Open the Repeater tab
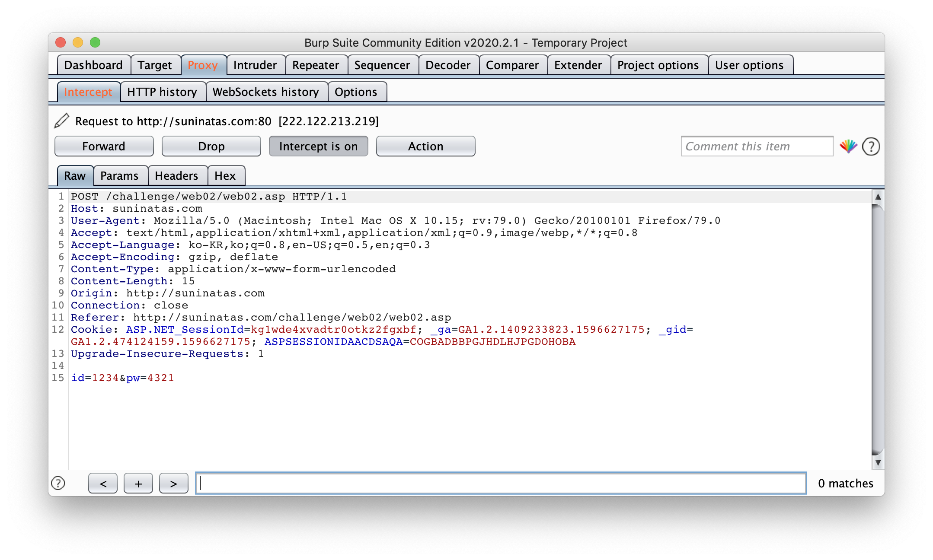This screenshot has width=933, height=560. [x=316, y=65]
